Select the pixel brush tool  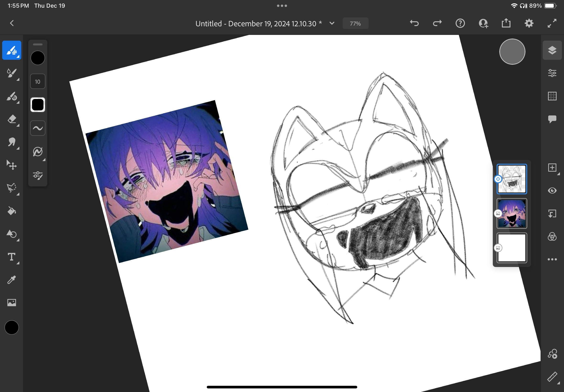tap(11, 50)
